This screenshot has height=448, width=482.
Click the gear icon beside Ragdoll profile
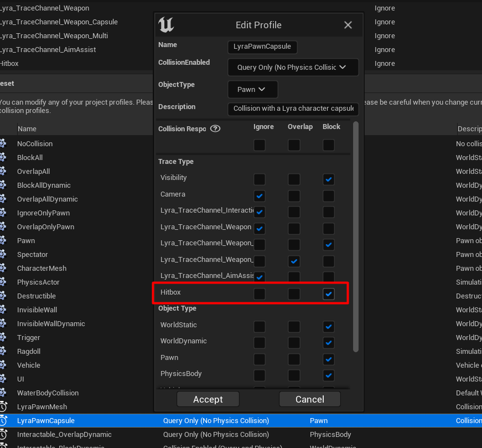(x=3, y=351)
